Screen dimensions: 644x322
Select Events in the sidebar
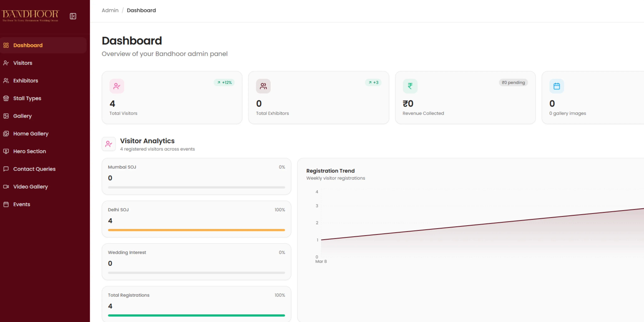click(22, 204)
